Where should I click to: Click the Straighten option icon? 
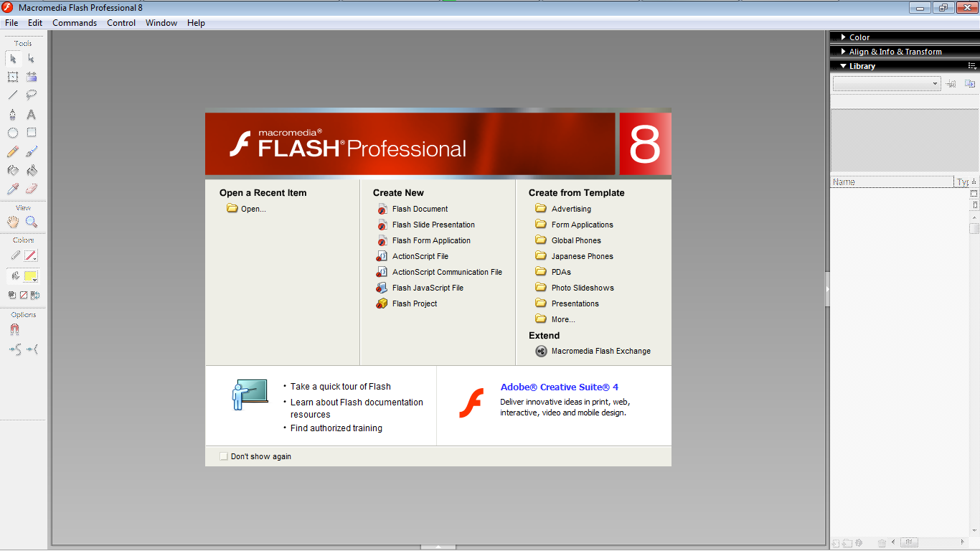pyautogui.click(x=32, y=349)
